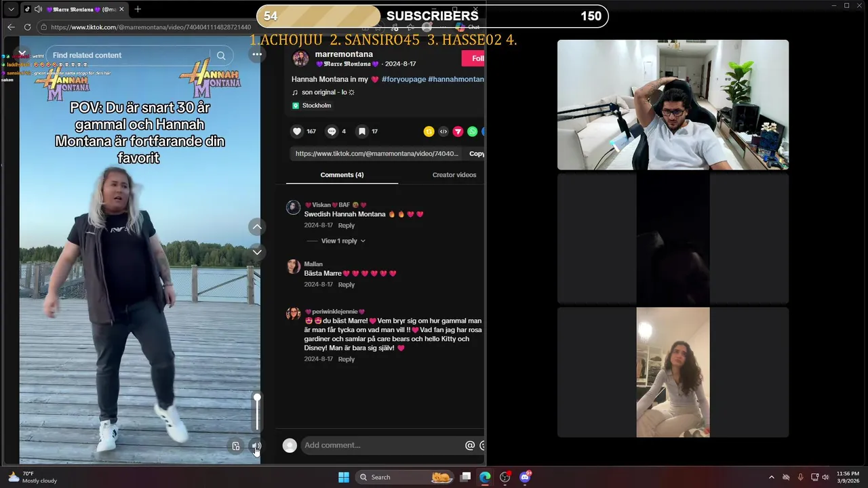Image resolution: width=868 pixels, height=488 pixels.
Task: Open Discord from the taskbar
Action: 524,477
